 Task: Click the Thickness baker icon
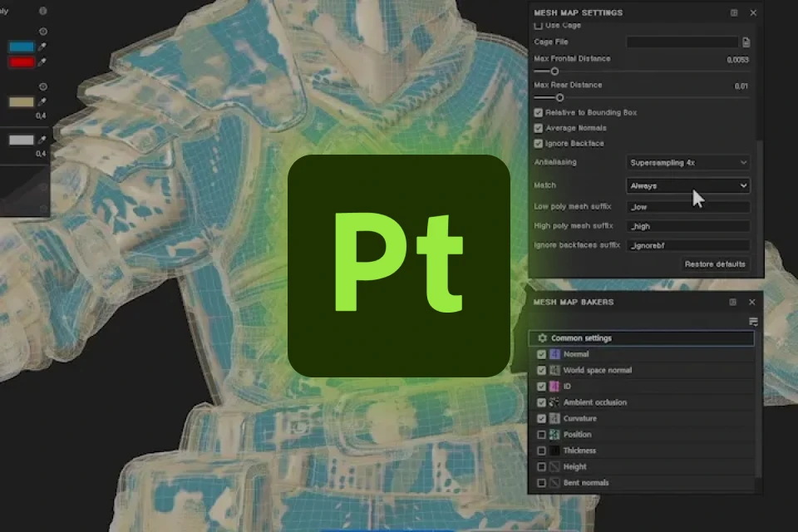click(x=554, y=451)
